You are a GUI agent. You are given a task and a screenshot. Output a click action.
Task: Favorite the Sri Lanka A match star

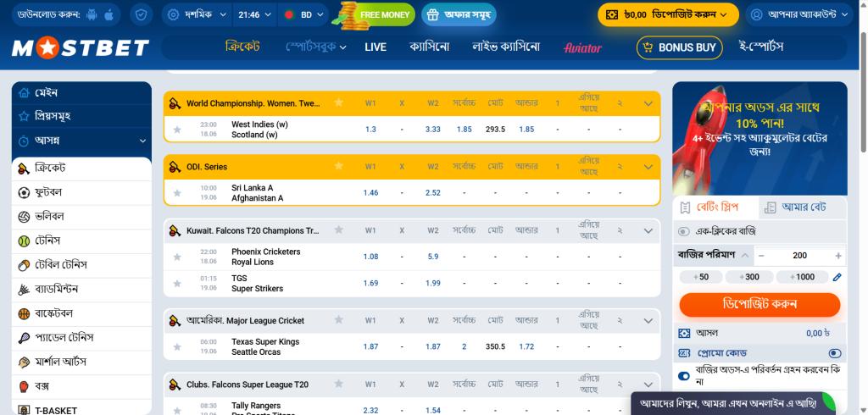pos(177,193)
